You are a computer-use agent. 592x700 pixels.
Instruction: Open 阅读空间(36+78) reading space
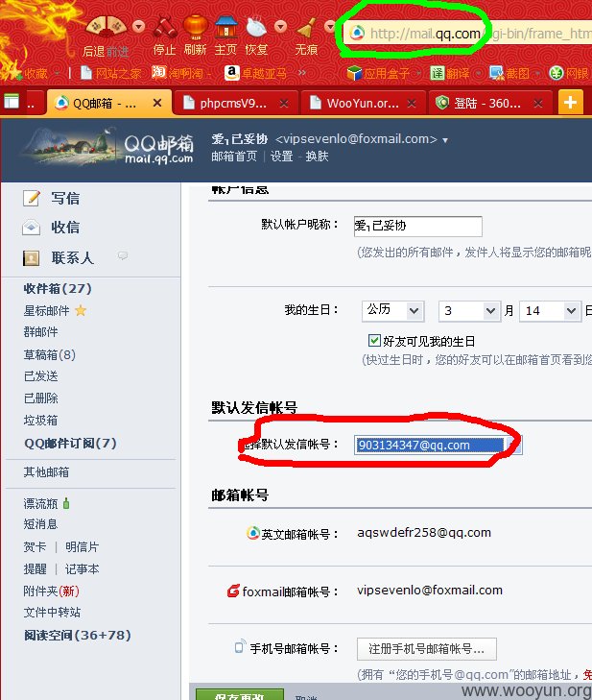tap(78, 636)
